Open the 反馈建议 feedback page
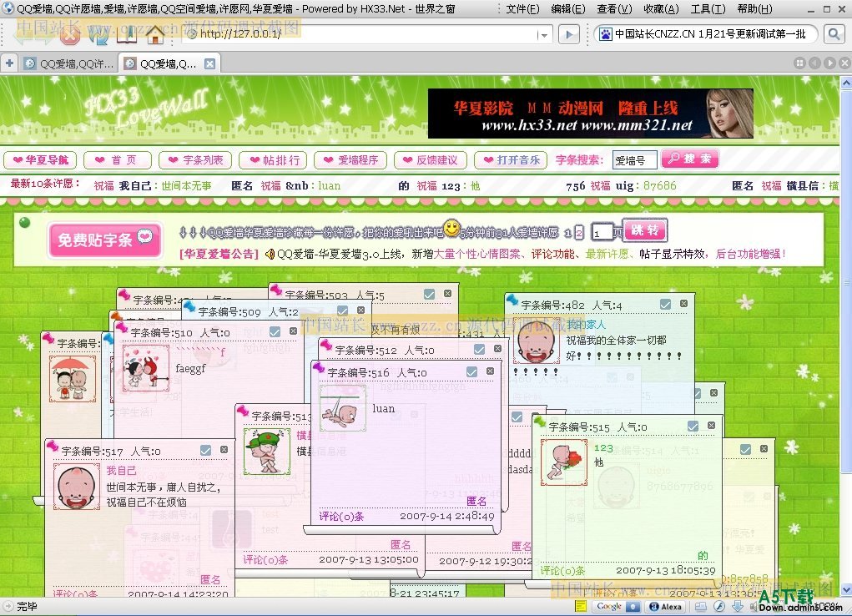 tap(430, 160)
